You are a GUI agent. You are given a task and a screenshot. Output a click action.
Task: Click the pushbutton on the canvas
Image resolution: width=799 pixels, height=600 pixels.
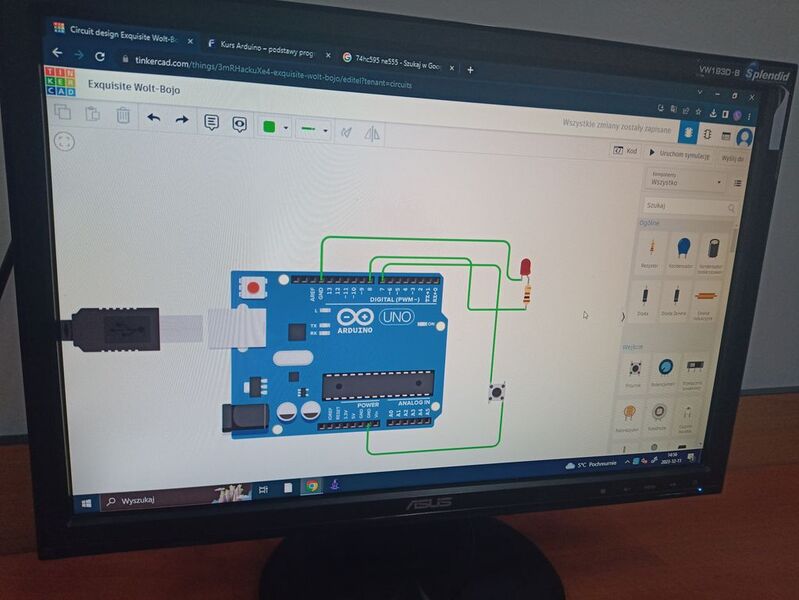497,392
